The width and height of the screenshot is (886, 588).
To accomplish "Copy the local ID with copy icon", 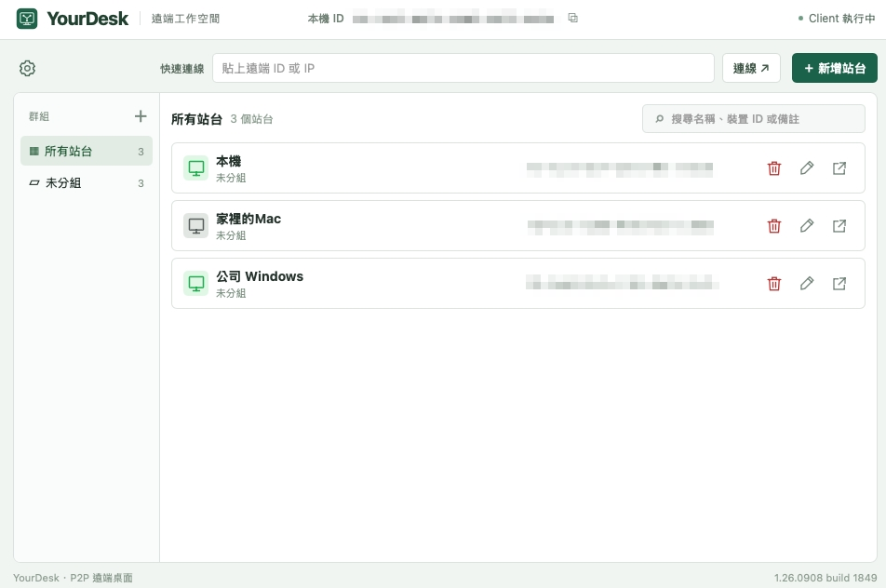I will point(572,18).
